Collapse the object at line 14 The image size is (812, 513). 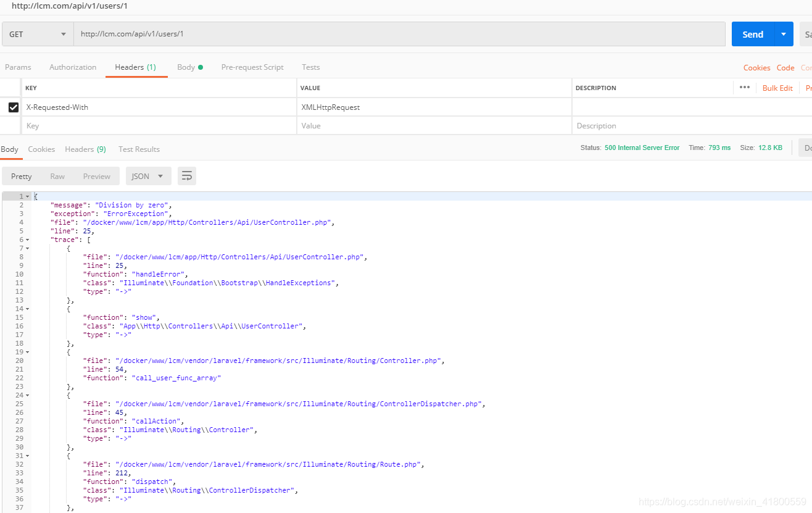27,309
